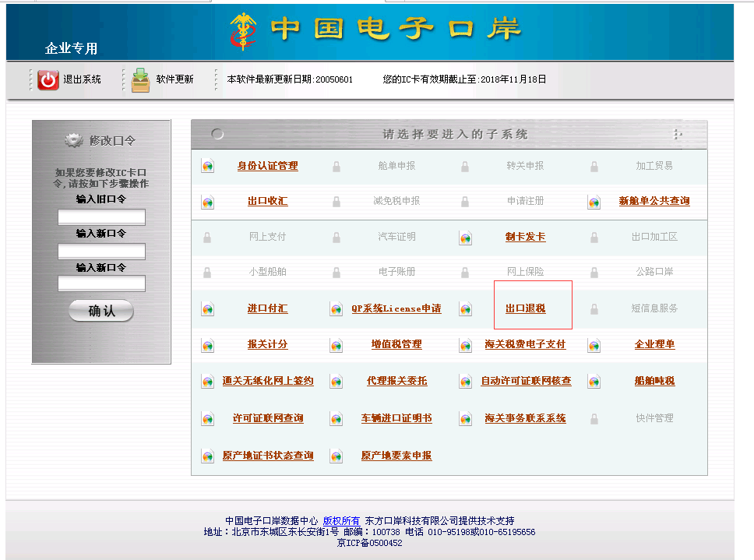This screenshot has height=560, width=754.
Task: Open QP系统License申请
Action: coord(396,308)
